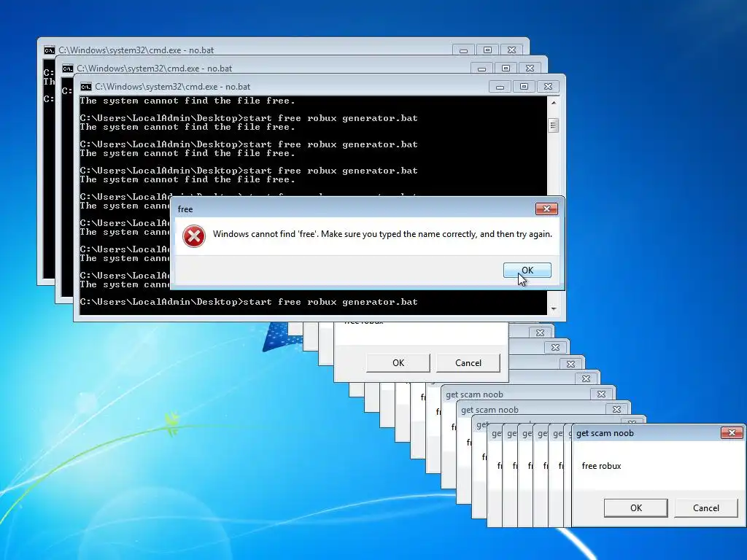Click Cancel in the front 'get scam noob' dialog

click(705, 507)
